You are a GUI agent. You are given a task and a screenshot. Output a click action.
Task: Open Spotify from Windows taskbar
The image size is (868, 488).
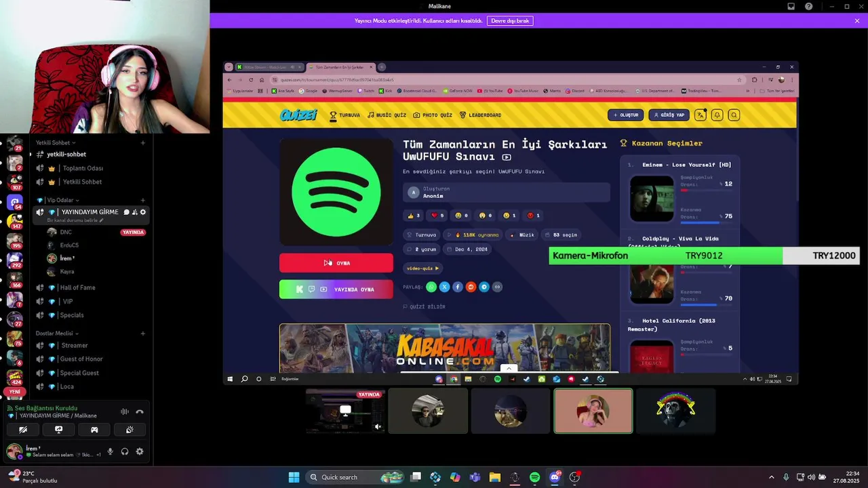pos(534,477)
